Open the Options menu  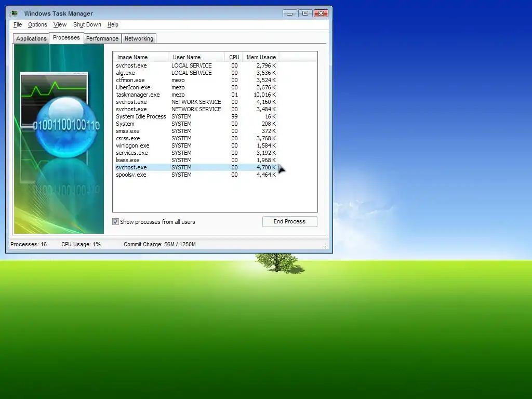[x=37, y=24]
